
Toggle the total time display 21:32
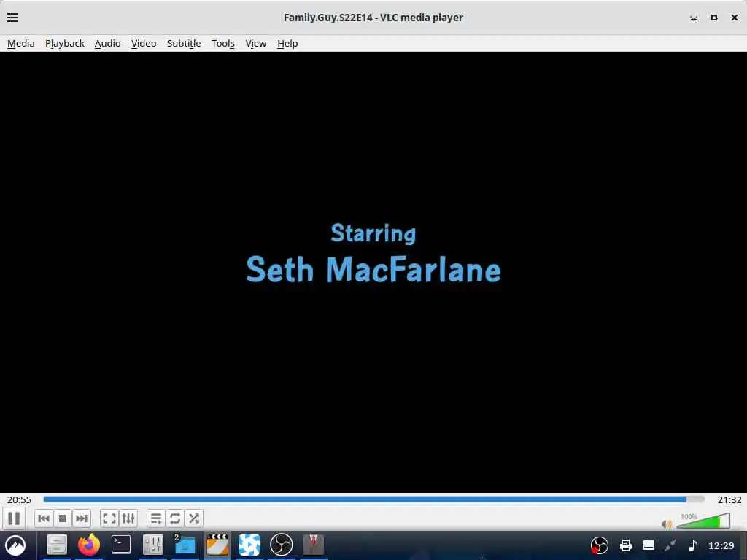point(729,499)
